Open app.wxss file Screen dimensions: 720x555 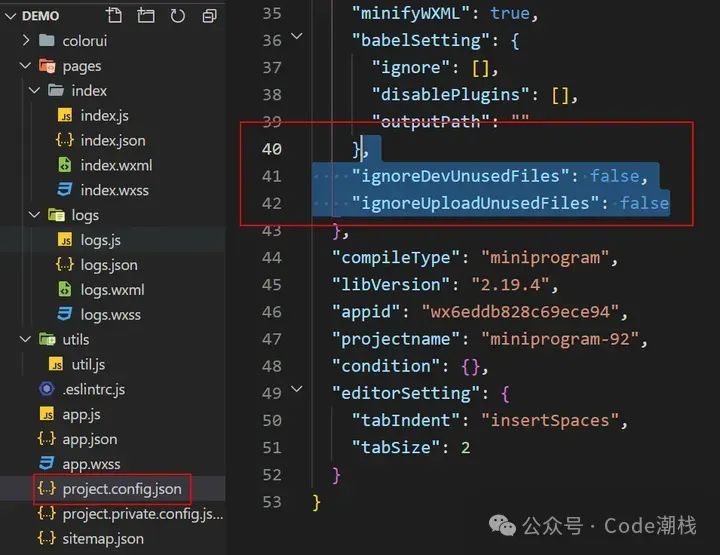91,464
